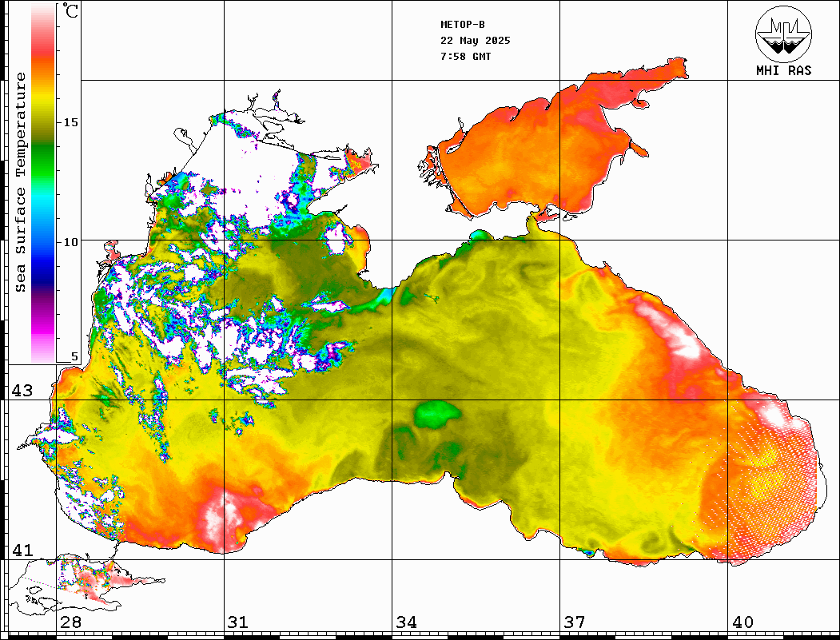
Task: Click the "10" tick on temperature scale
Action: click(x=70, y=242)
